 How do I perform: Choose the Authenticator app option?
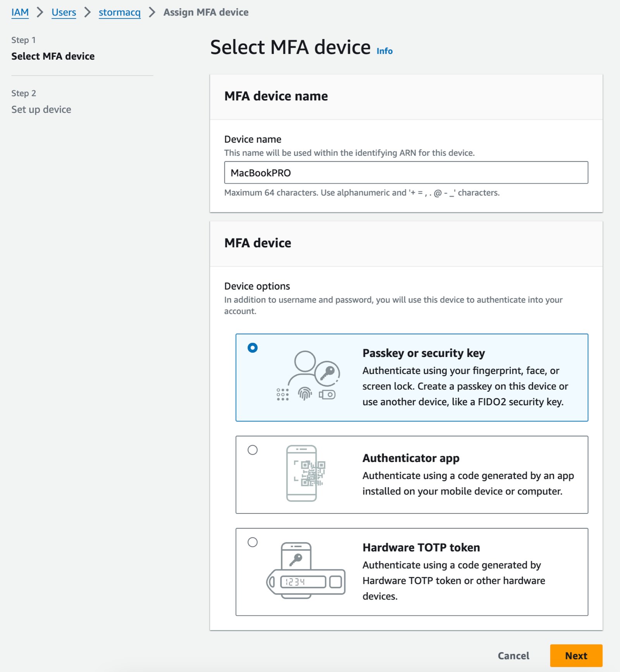253,450
